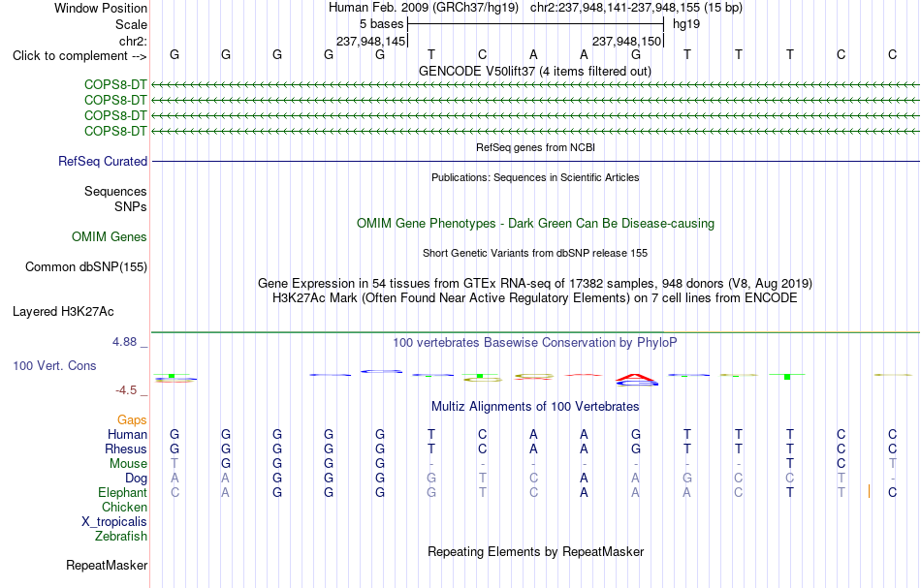Click the '5 bases' scale bar label

pyautogui.click(x=382, y=24)
